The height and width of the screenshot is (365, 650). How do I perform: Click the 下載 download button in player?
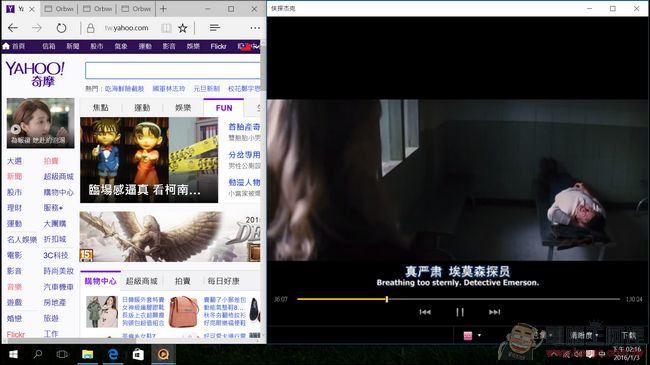tap(629, 336)
